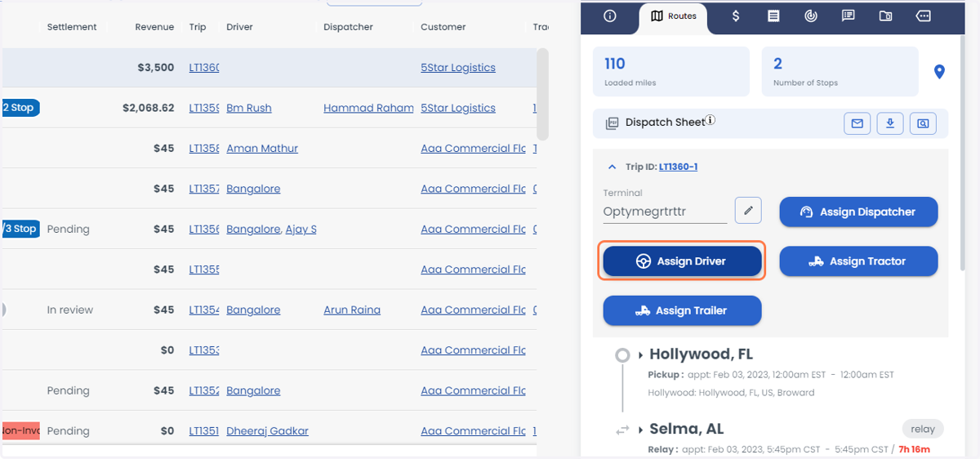Open the 5Star Logistics customer in $2,068.62 row

coord(458,108)
